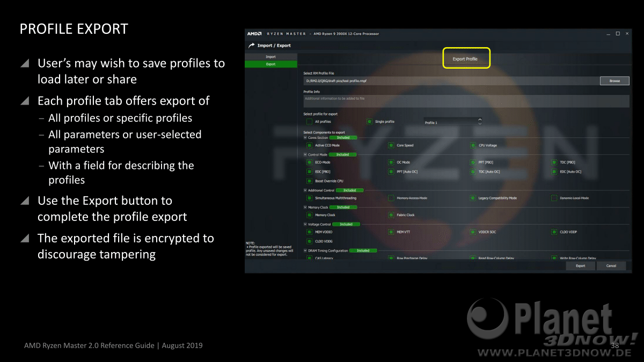Collapse the DRAM Timing Configuration group
This screenshot has height=362, width=644.
click(305, 250)
